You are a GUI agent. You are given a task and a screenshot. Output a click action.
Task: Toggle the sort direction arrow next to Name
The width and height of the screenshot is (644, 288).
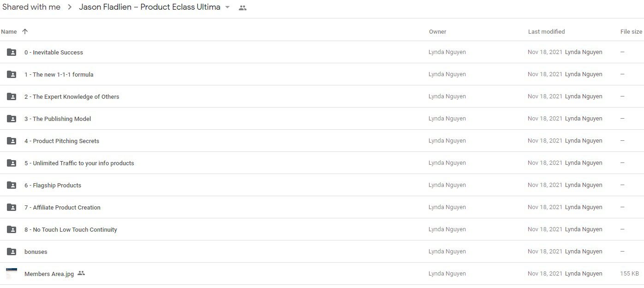pyautogui.click(x=25, y=31)
